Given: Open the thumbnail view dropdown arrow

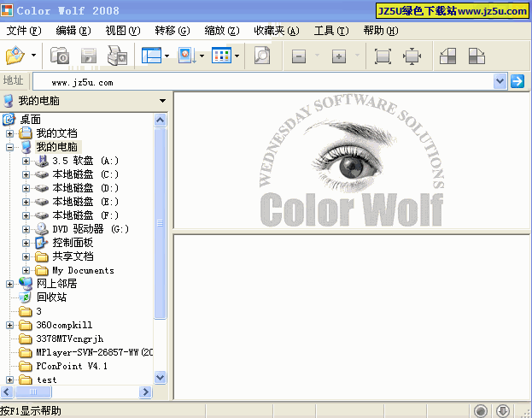Looking at the screenshot, I should 237,56.
